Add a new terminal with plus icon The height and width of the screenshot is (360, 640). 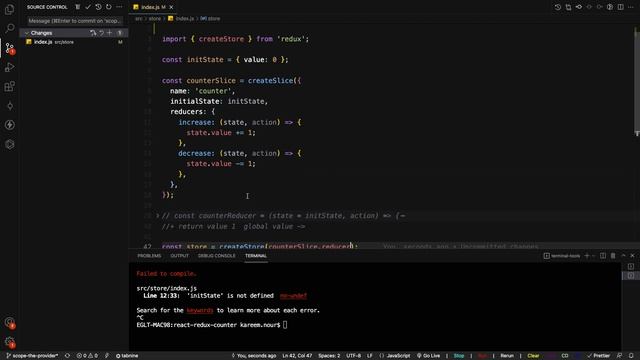[587, 256]
